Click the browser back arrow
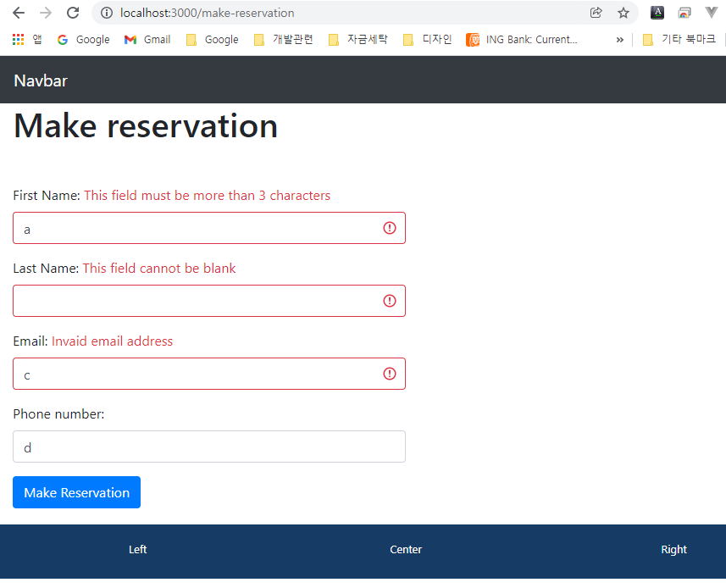Screen dimensions: 726x588 point(19,13)
